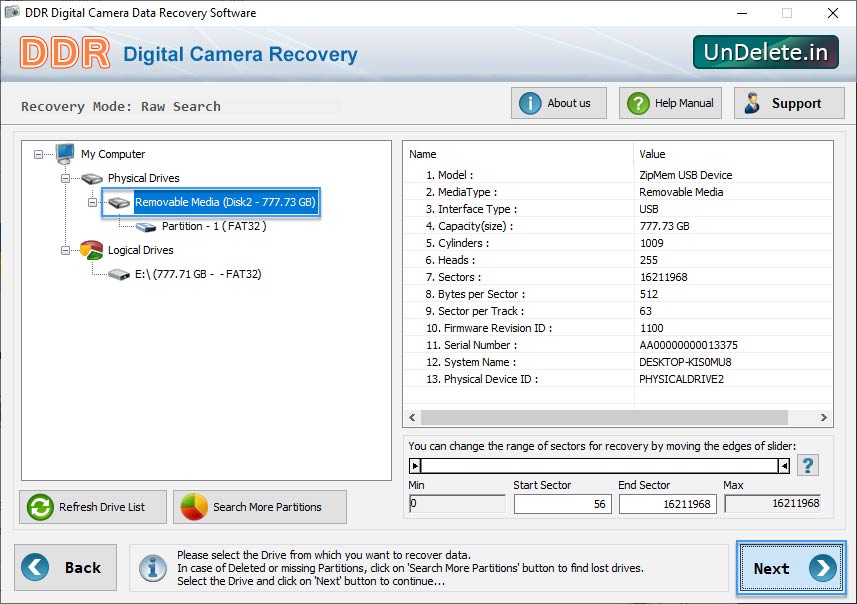
Task: Click the left handle of sector slider
Action: click(x=415, y=466)
